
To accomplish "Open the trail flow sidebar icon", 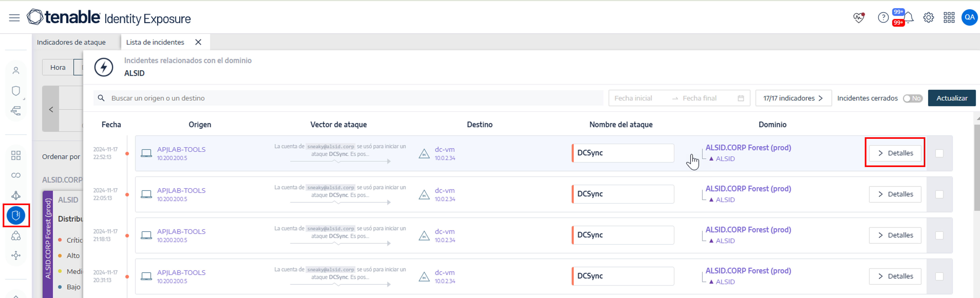I will pyautogui.click(x=16, y=111).
